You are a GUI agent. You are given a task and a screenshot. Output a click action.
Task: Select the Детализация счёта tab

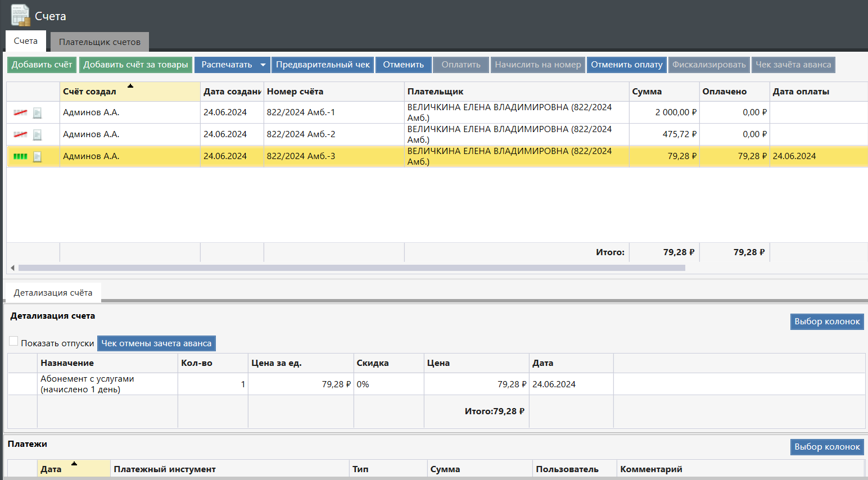[x=53, y=293]
